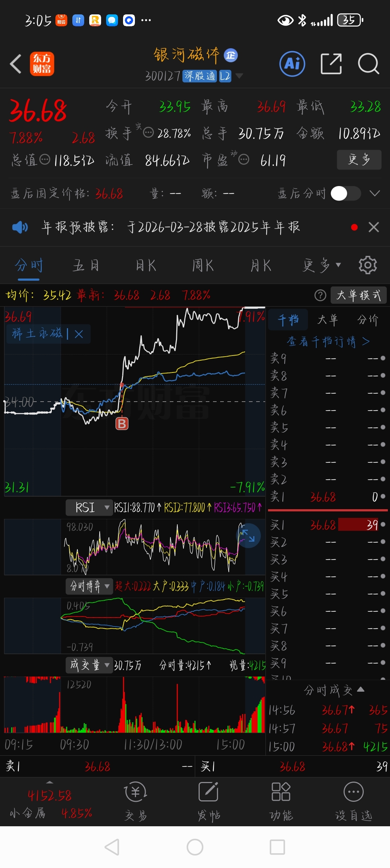This screenshot has width=390, height=868.
Task: Expand the 小金属 sector index bar
Action: 50,782
